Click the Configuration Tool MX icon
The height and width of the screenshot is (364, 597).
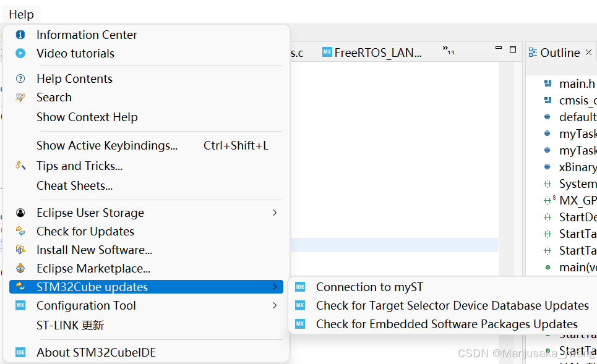tap(20, 305)
